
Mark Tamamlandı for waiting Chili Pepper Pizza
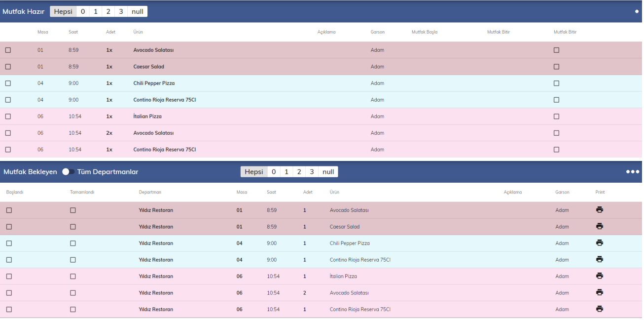tap(73, 243)
